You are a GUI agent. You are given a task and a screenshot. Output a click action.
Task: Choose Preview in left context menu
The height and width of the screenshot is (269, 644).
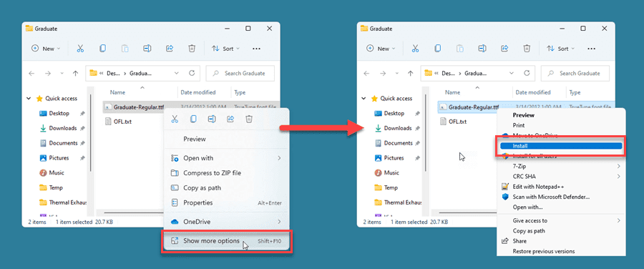(x=226, y=140)
